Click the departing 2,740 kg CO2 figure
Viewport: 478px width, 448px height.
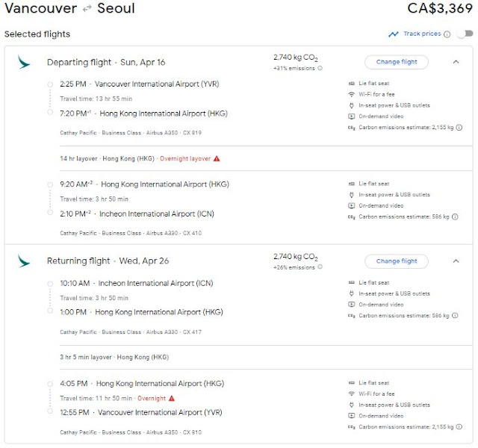click(x=296, y=57)
